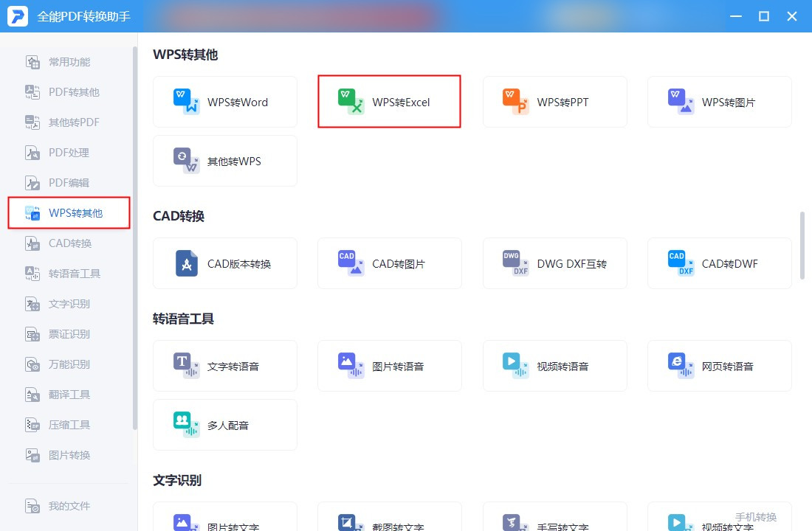This screenshot has height=531, width=812.
Task: Click the WPS转Word icon
Action: pyautogui.click(x=187, y=102)
